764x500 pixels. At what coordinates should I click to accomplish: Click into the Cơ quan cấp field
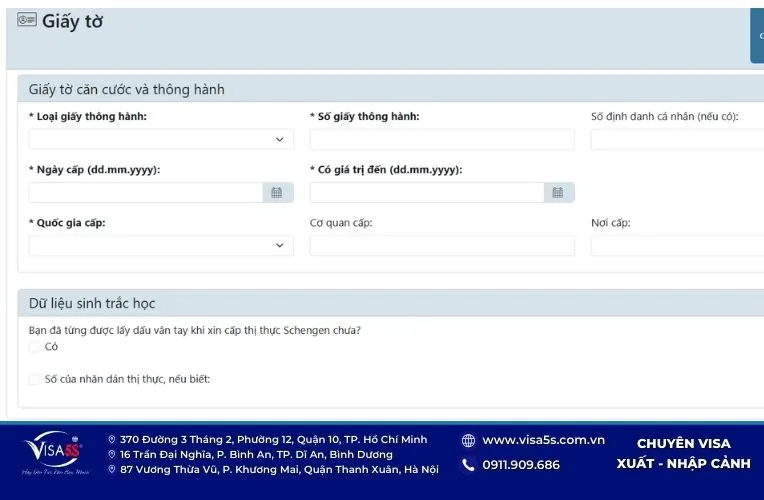tap(442, 246)
